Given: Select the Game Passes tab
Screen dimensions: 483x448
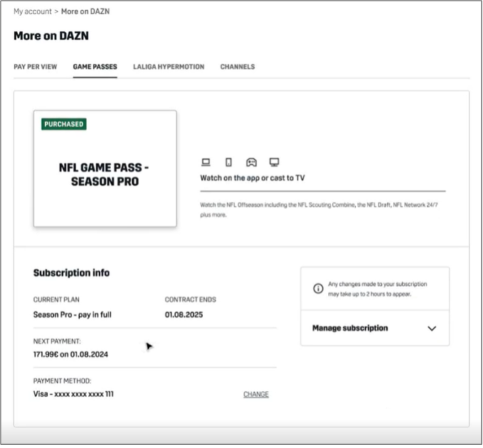Looking at the screenshot, I should click(x=95, y=67).
